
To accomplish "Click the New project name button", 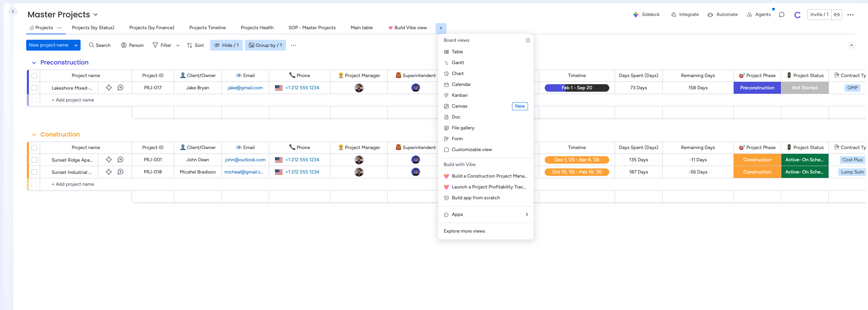I will pyautogui.click(x=49, y=45).
